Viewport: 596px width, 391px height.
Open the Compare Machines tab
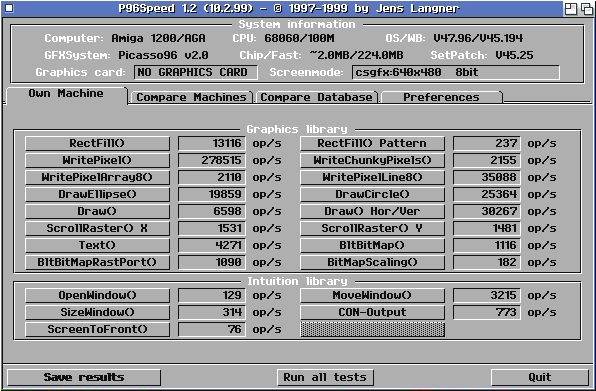[x=191, y=97]
